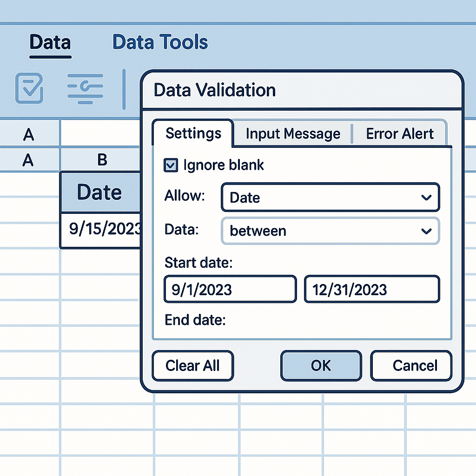This screenshot has width=476, height=476.
Task: Switch to the Input Message tab
Action: click(292, 134)
